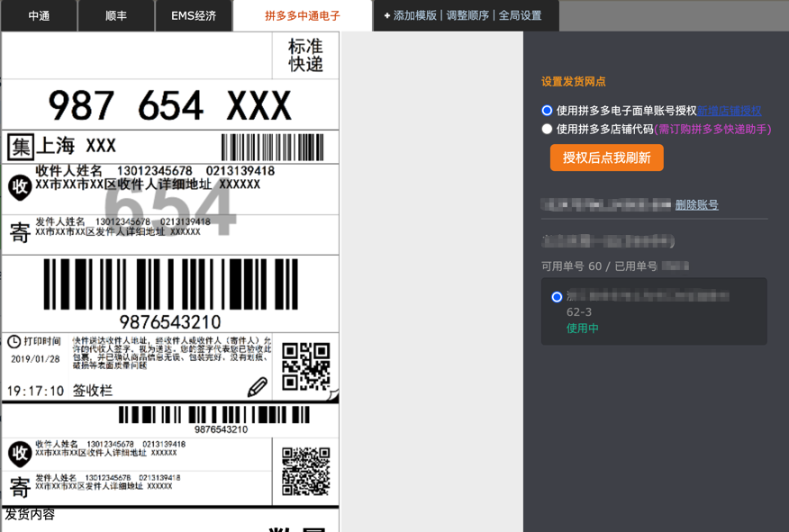
Task: Click the print date 2019/01/28
Action: (35, 359)
